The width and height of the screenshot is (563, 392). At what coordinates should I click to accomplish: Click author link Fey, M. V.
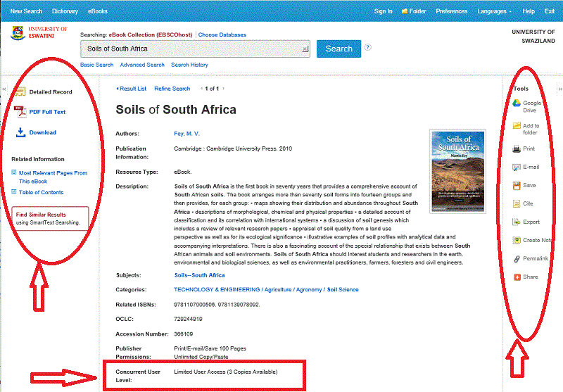point(186,134)
